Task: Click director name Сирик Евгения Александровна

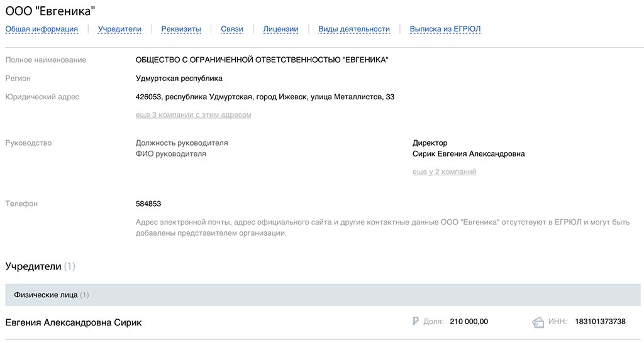Action: [x=469, y=154]
